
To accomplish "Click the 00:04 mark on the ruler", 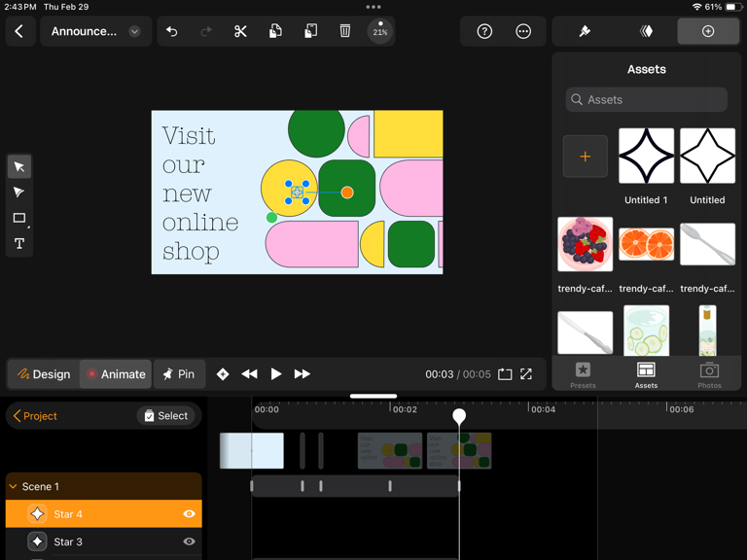I will tap(543, 409).
